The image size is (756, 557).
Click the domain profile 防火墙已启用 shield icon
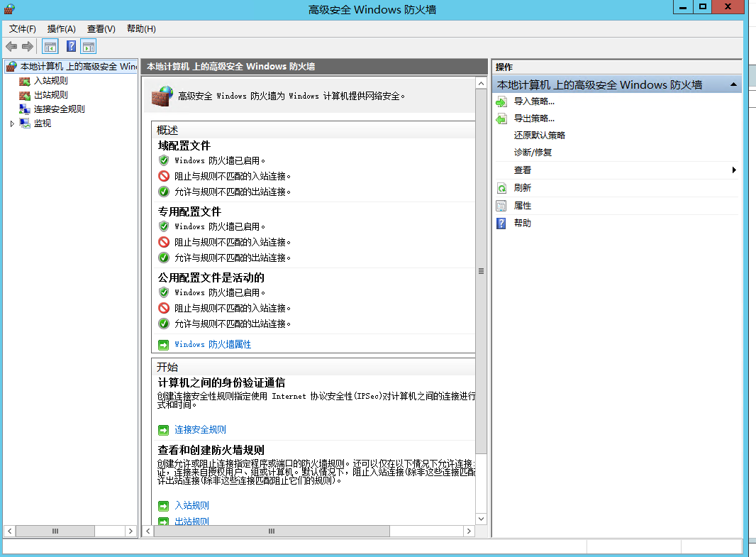point(164,160)
